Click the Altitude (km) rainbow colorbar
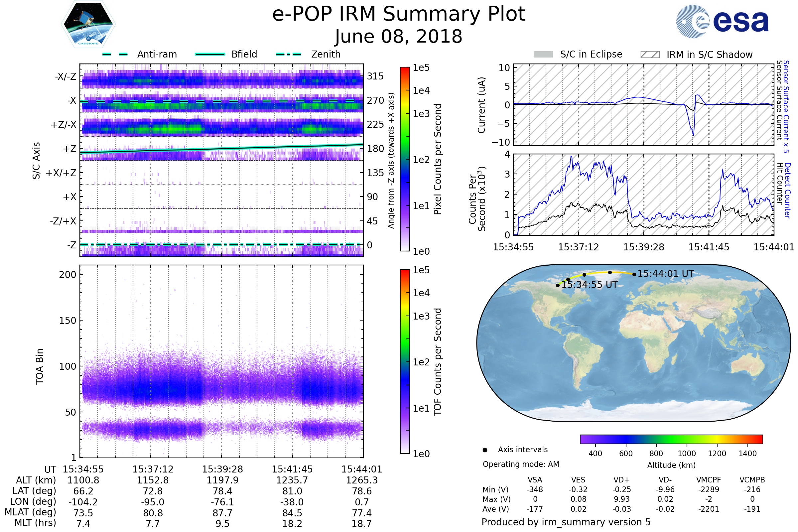Viewport: 798px width, 532px height. point(671,439)
